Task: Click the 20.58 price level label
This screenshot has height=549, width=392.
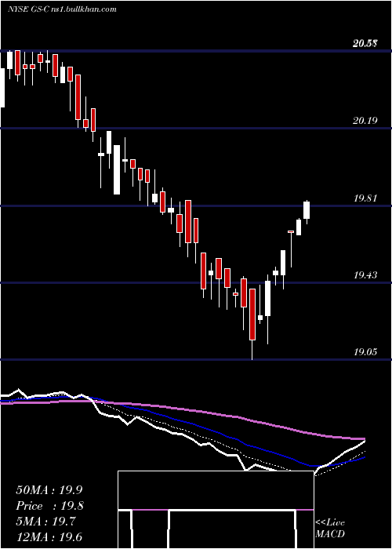Action: tap(365, 43)
